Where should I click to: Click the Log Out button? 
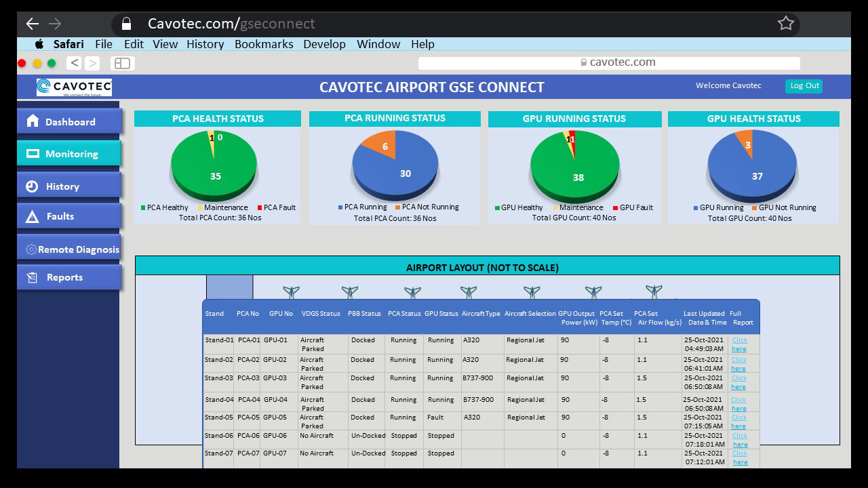[804, 86]
